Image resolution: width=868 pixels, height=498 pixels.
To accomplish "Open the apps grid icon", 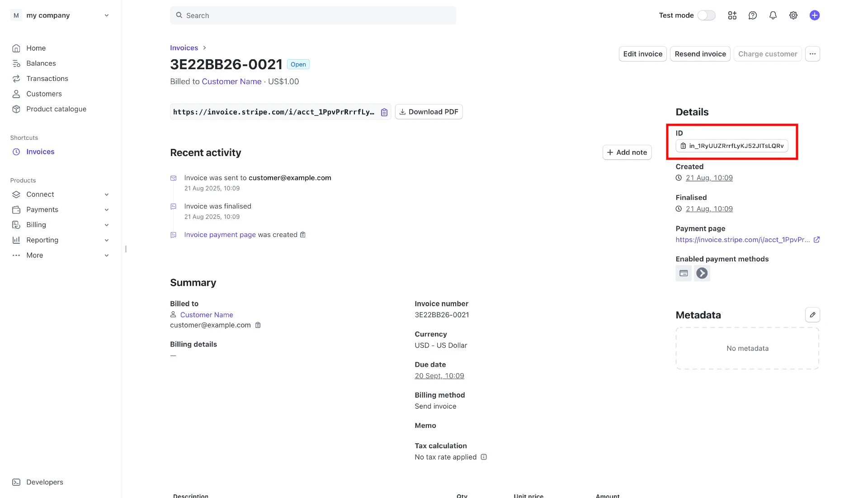I will click(x=732, y=15).
